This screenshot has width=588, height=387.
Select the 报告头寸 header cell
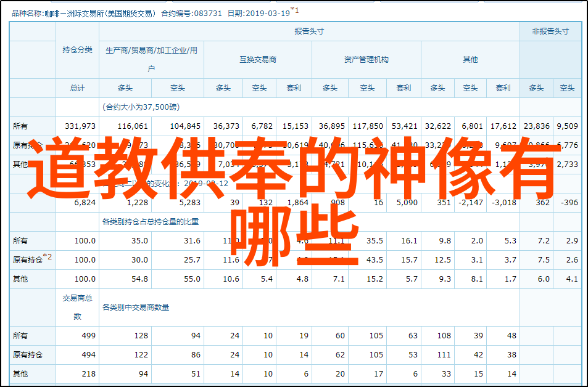pyautogui.click(x=308, y=31)
